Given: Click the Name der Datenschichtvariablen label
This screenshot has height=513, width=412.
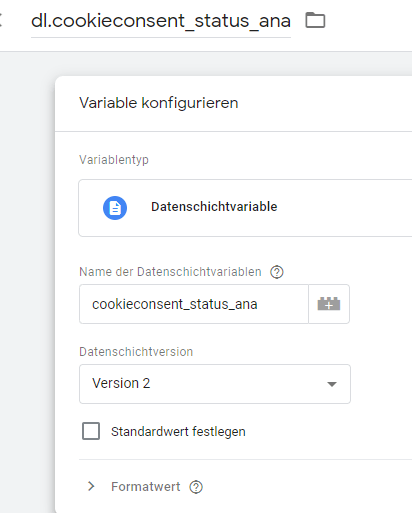Looking at the screenshot, I should 170,272.
